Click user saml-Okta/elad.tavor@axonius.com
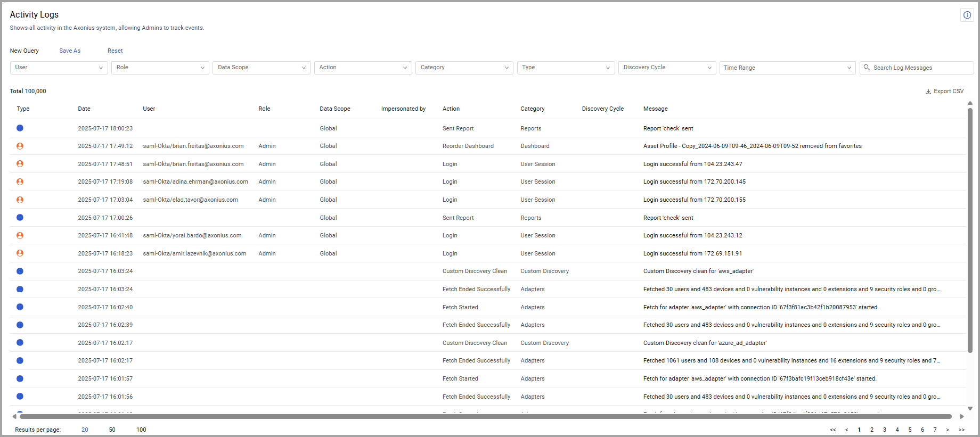The height and width of the screenshot is (437, 980). click(x=191, y=200)
